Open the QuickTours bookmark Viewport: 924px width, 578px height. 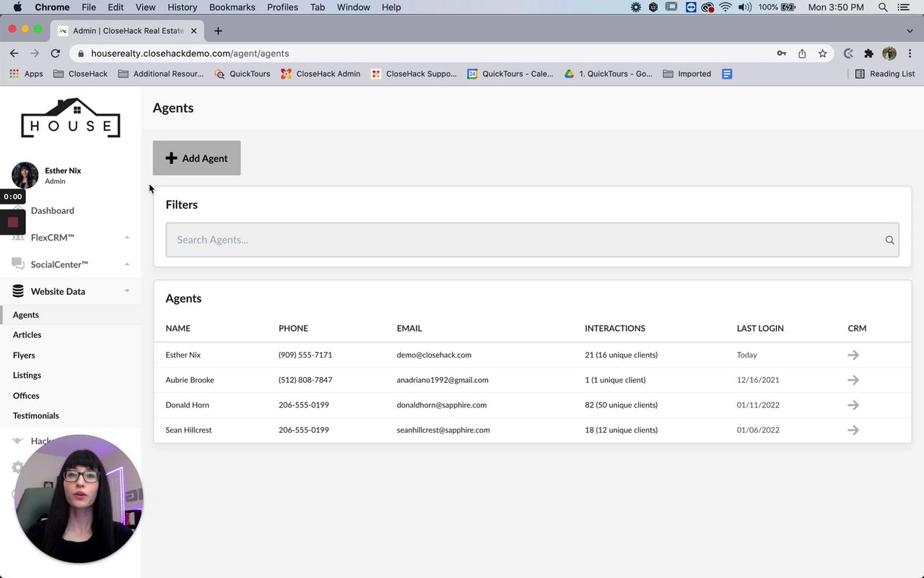click(243, 74)
